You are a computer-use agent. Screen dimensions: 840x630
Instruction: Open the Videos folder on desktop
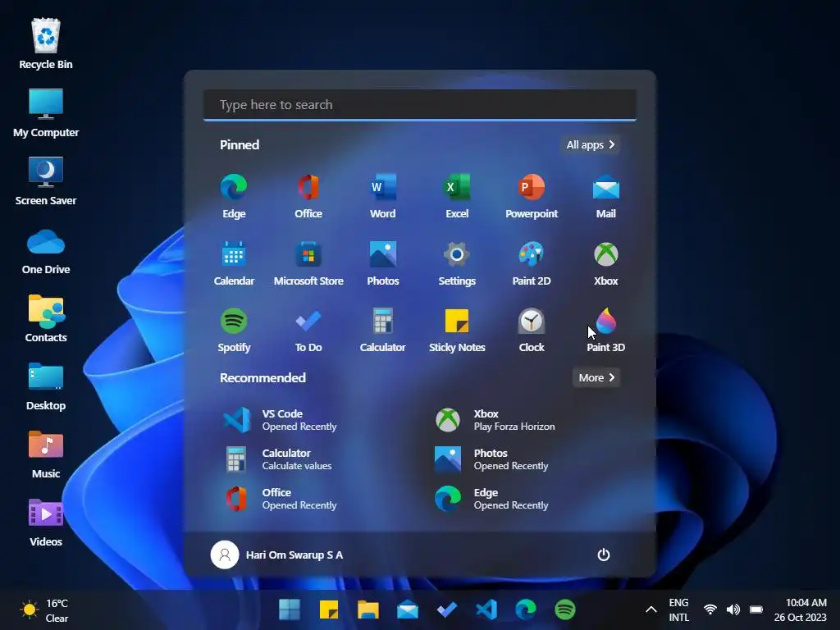[46, 523]
